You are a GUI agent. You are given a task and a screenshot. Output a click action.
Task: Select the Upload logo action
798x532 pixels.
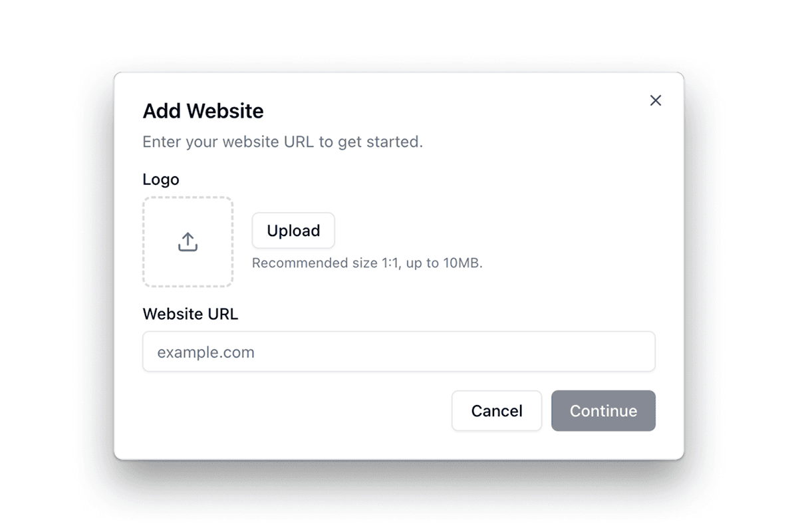point(293,231)
